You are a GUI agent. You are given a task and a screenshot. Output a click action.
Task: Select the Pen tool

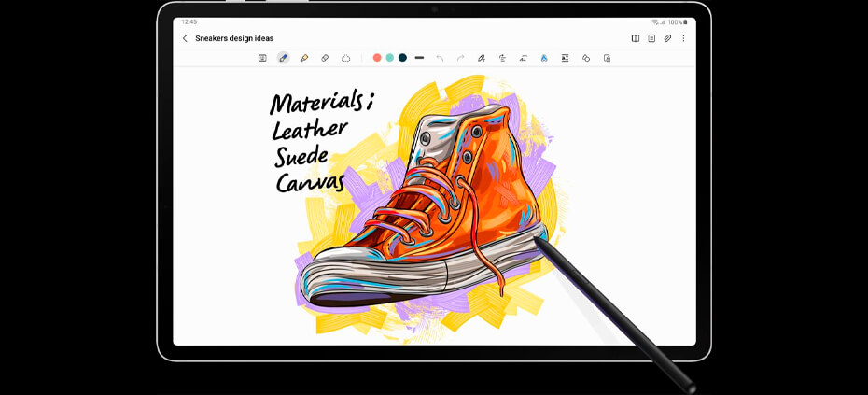point(284,58)
